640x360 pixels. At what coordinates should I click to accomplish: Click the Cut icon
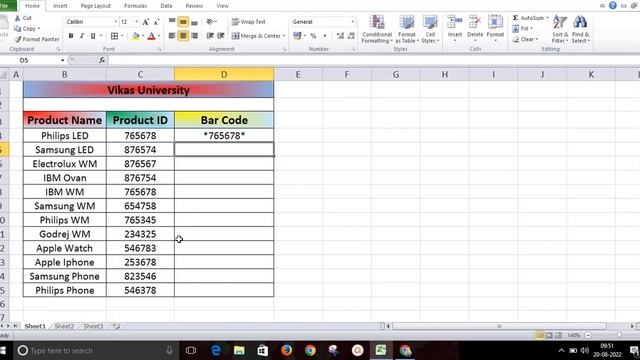click(18, 18)
